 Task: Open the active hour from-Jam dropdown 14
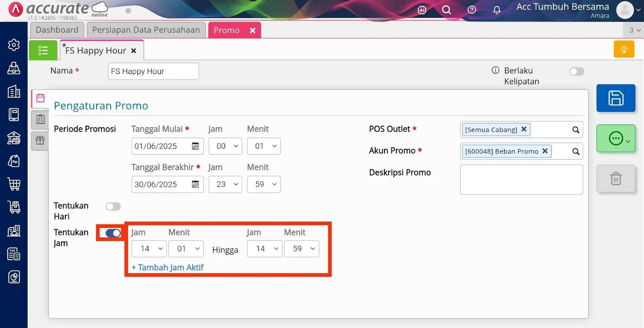(x=149, y=249)
